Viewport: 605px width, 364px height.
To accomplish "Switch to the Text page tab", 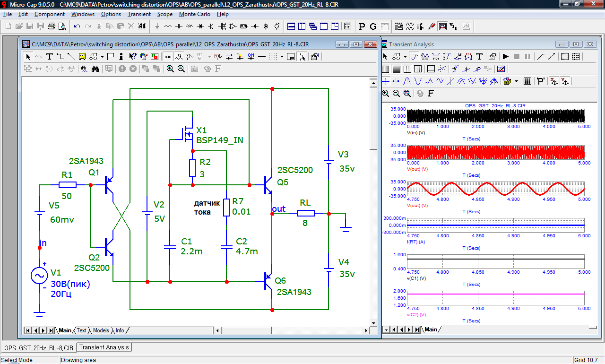I will tap(82, 330).
